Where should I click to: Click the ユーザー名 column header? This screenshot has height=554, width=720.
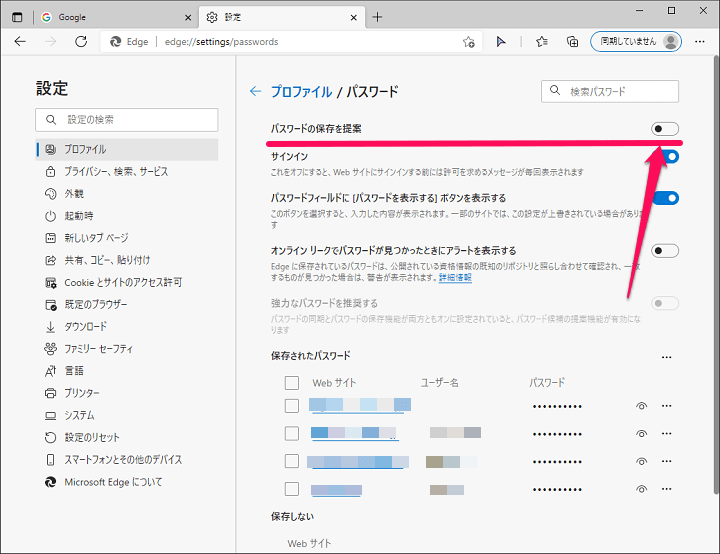pos(439,383)
